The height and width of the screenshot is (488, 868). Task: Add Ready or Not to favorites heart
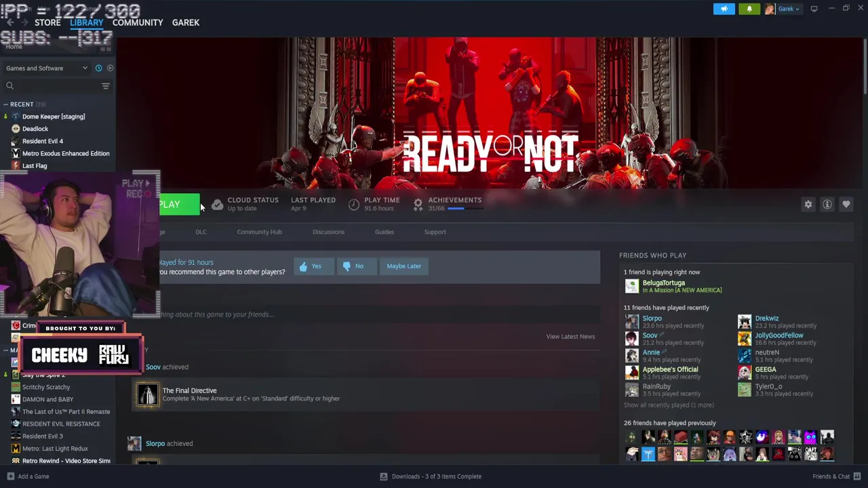click(846, 204)
